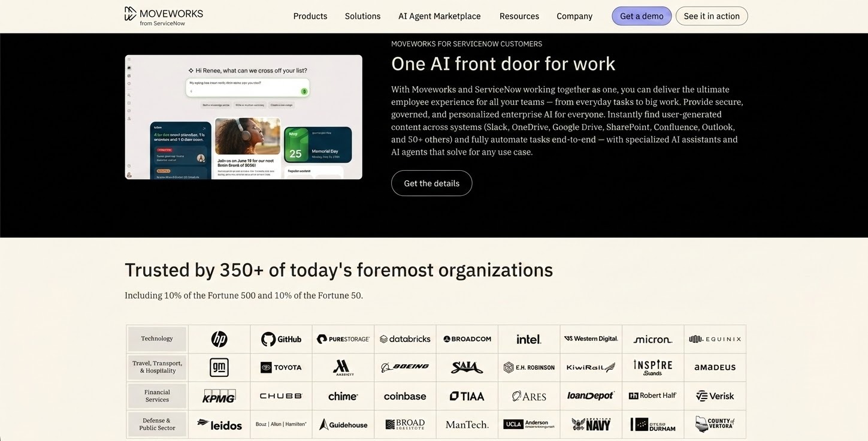This screenshot has width=868, height=441.
Task: Click the Guidehouse logo
Action: pos(343,425)
